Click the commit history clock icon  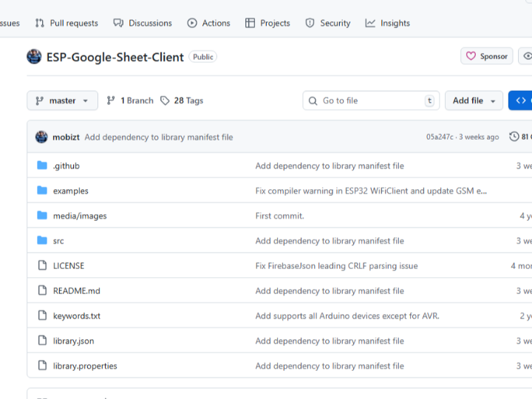514,137
